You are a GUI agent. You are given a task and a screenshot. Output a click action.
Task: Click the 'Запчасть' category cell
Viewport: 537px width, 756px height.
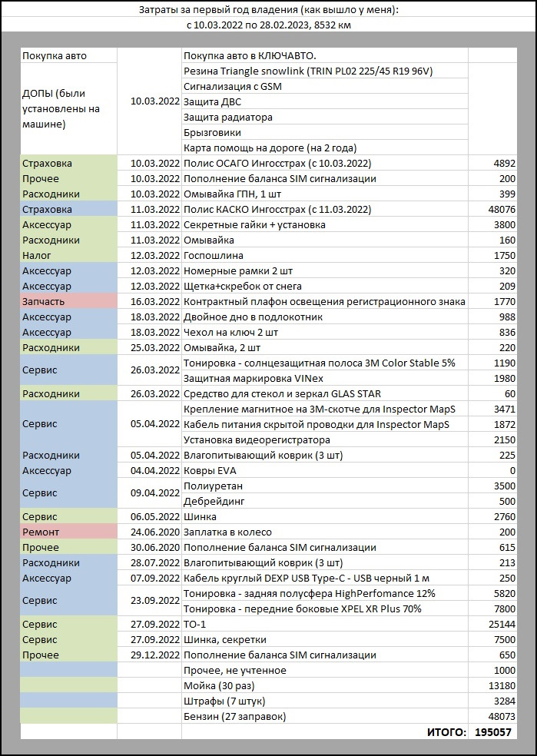point(68,302)
